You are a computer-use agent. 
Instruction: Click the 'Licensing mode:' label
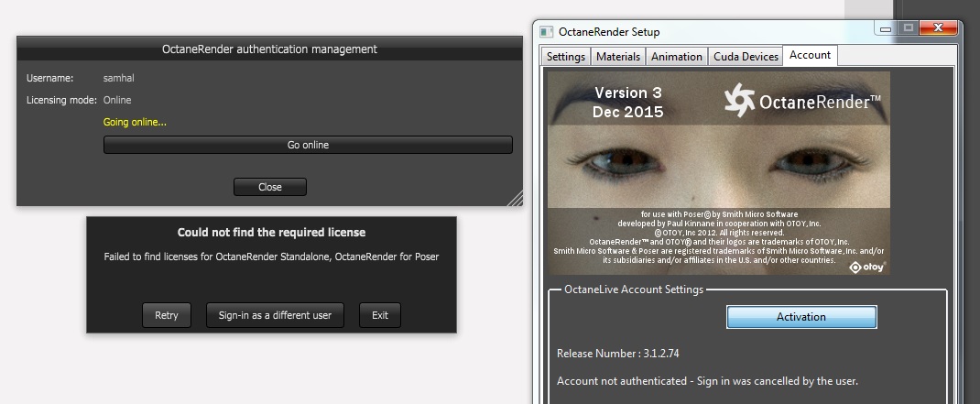tap(61, 100)
